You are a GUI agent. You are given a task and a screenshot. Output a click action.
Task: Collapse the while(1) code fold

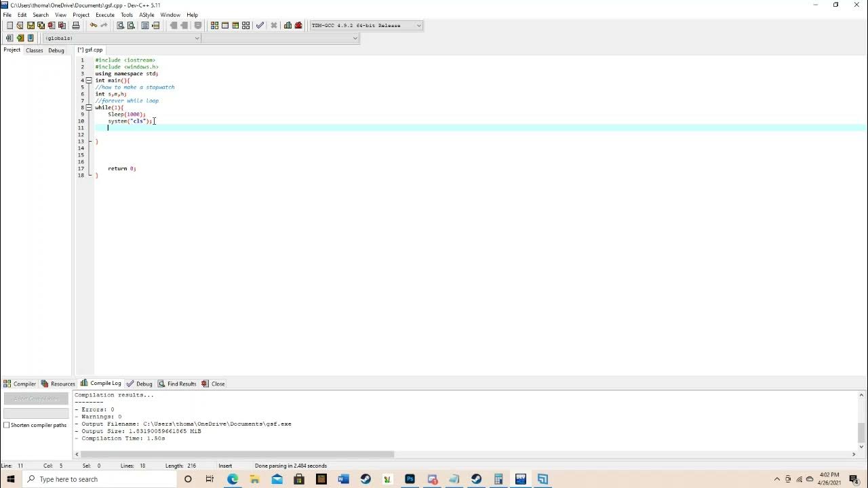89,108
